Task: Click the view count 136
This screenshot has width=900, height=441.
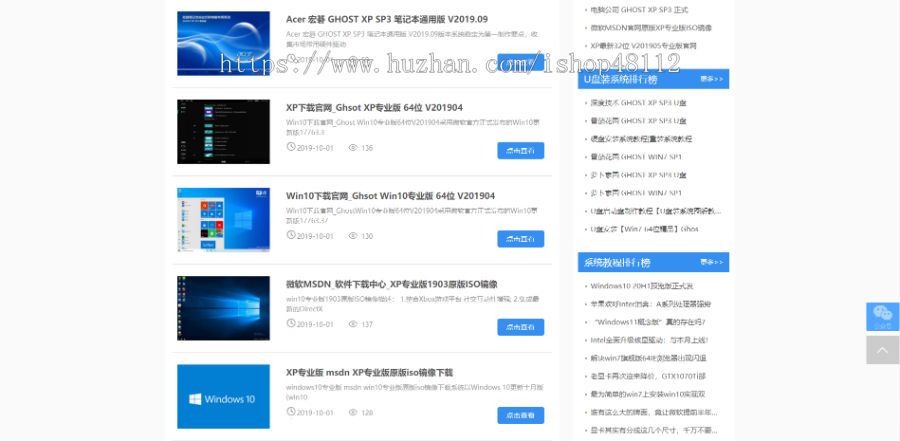Action: tap(367, 148)
